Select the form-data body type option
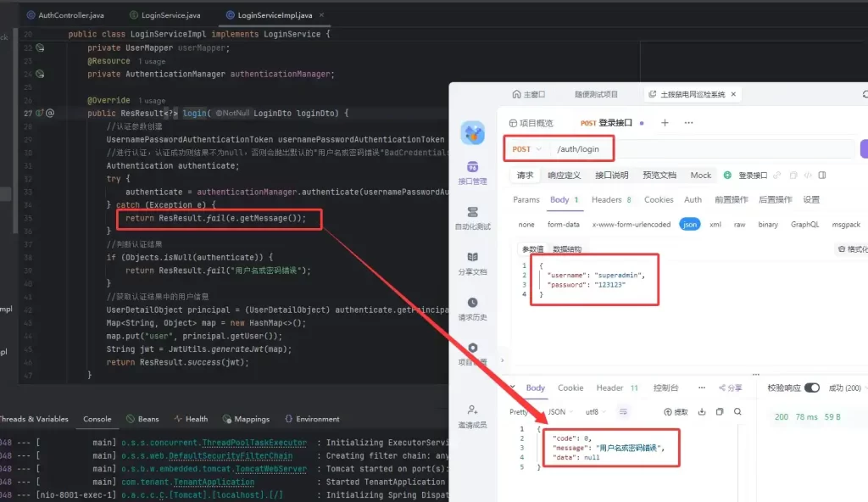This screenshot has height=502, width=868. click(562, 225)
